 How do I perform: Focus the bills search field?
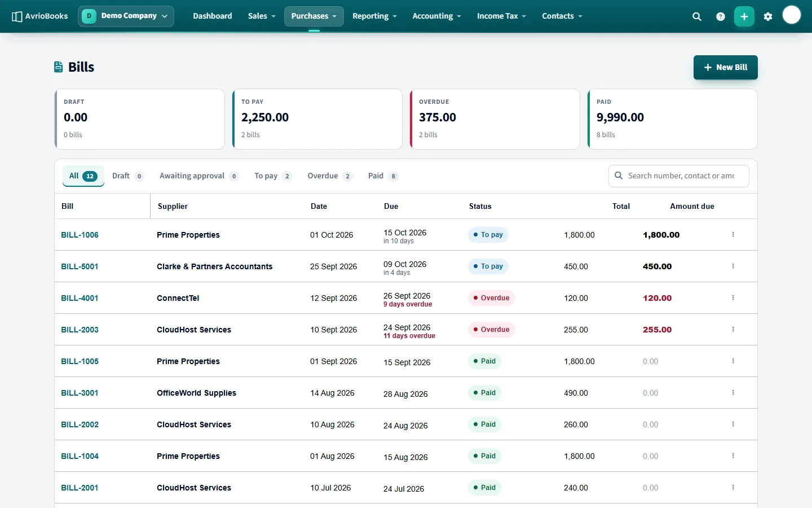(x=679, y=176)
